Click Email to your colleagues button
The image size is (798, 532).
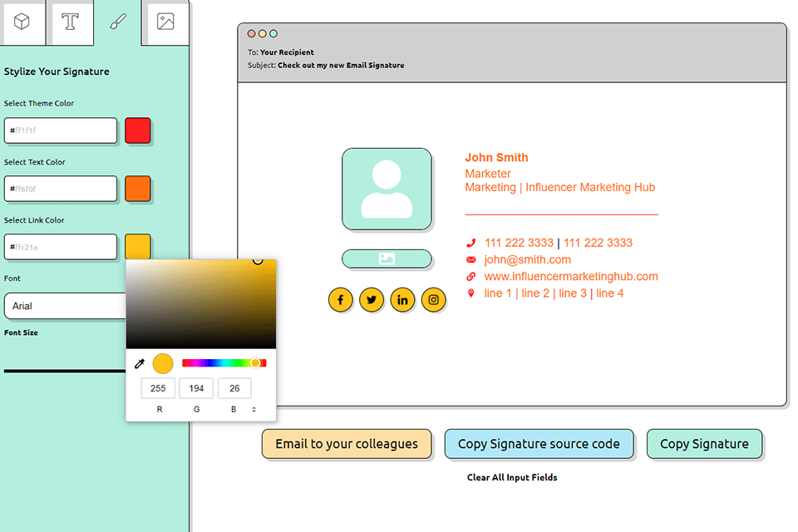click(347, 444)
